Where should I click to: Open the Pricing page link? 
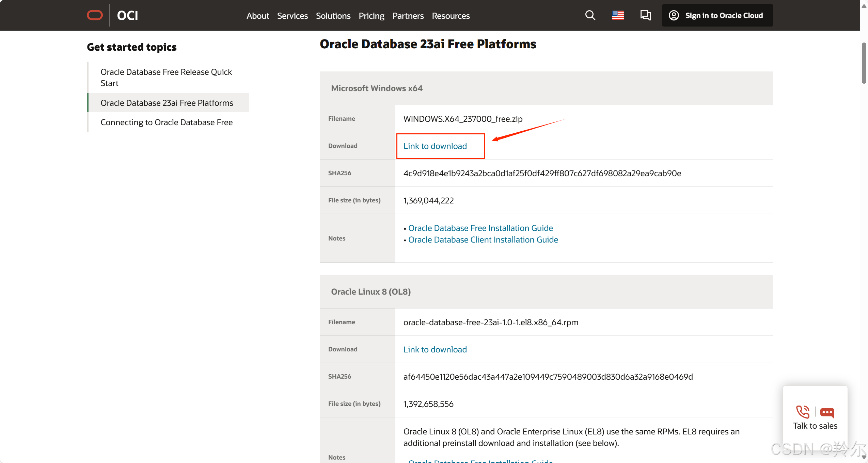[371, 16]
